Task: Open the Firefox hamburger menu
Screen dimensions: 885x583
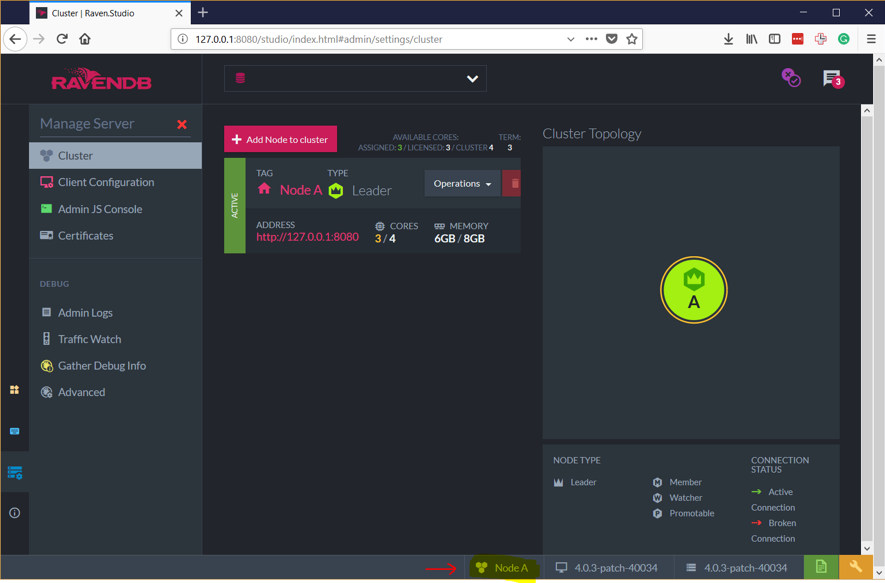Action: 871,39
